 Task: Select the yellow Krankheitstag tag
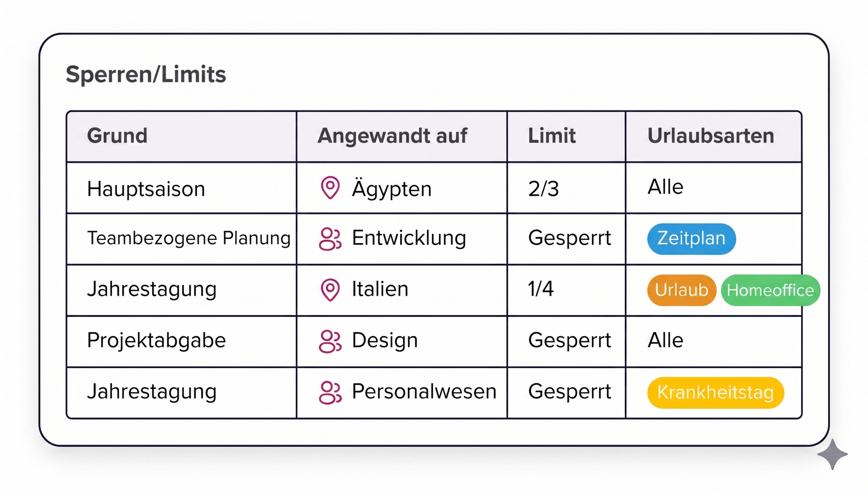click(715, 393)
